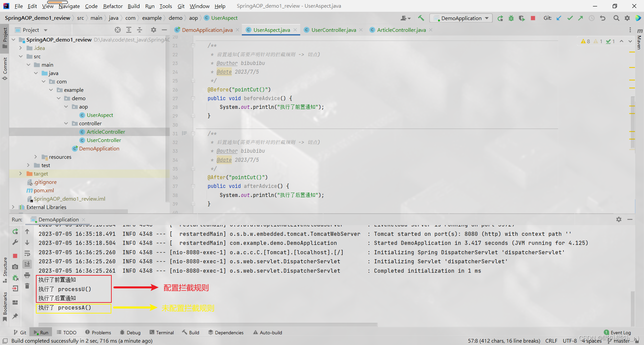Open the Build menu
Screen dimensions: 644x345
[x=133, y=6]
